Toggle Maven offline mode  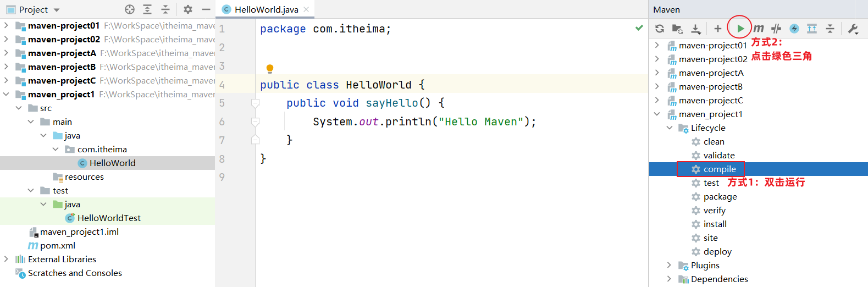(x=776, y=29)
